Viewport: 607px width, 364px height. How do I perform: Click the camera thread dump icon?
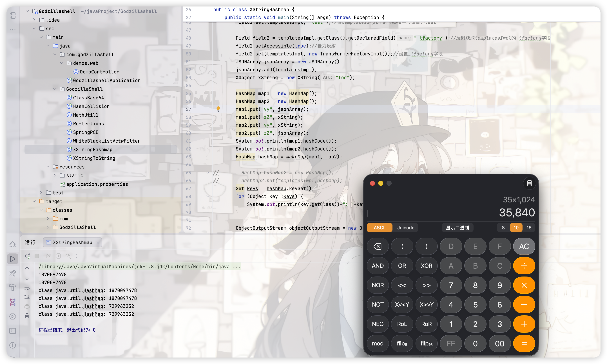(49, 256)
